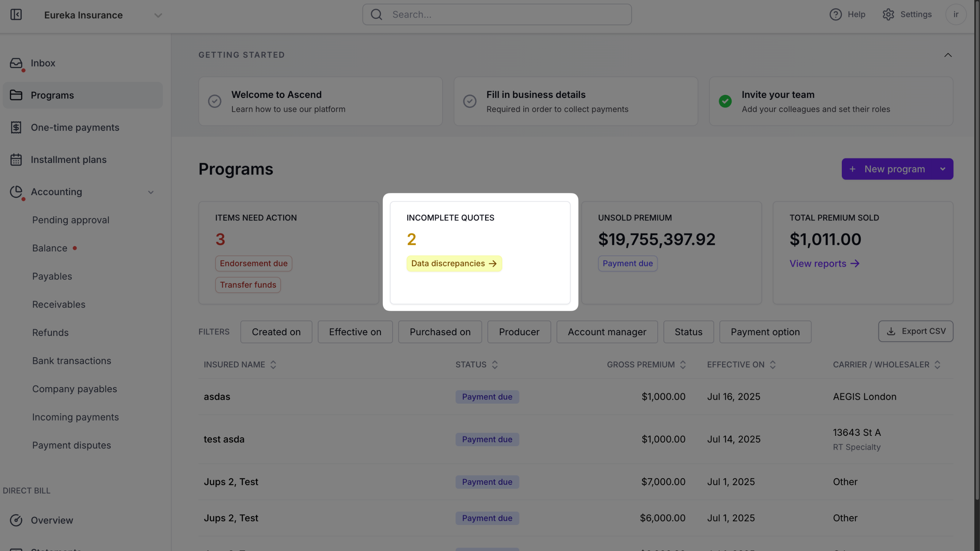Open the Purchased on filter
This screenshot has width=980, height=551.
440,332
